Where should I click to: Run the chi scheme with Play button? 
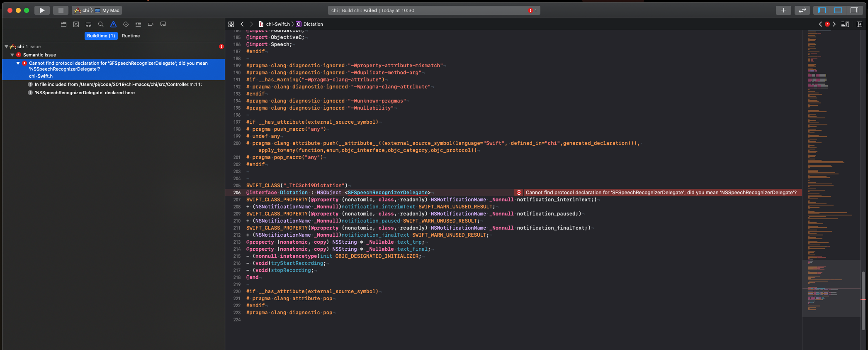tap(42, 10)
